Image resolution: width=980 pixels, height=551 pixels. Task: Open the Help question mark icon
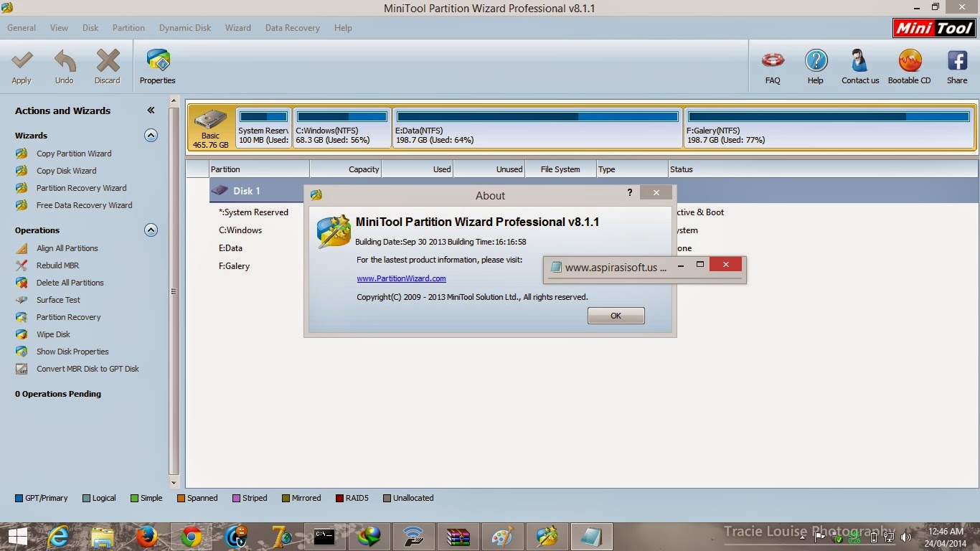point(816,61)
